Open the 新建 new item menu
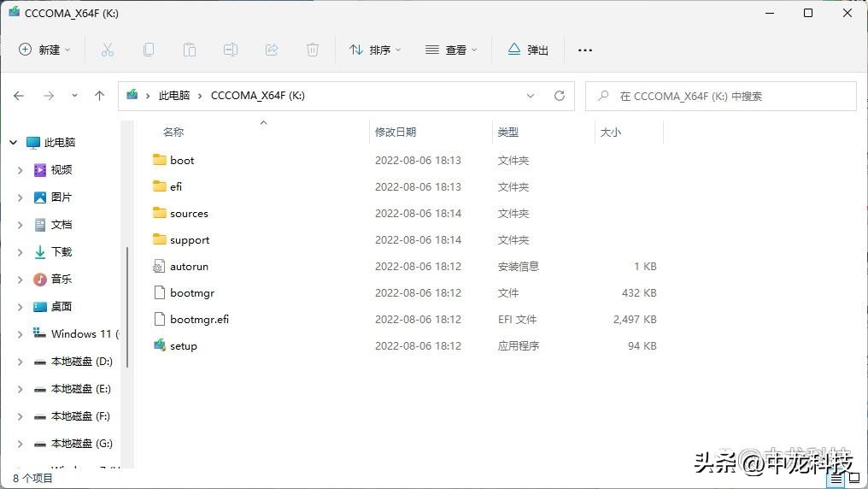The height and width of the screenshot is (489, 868). (44, 50)
